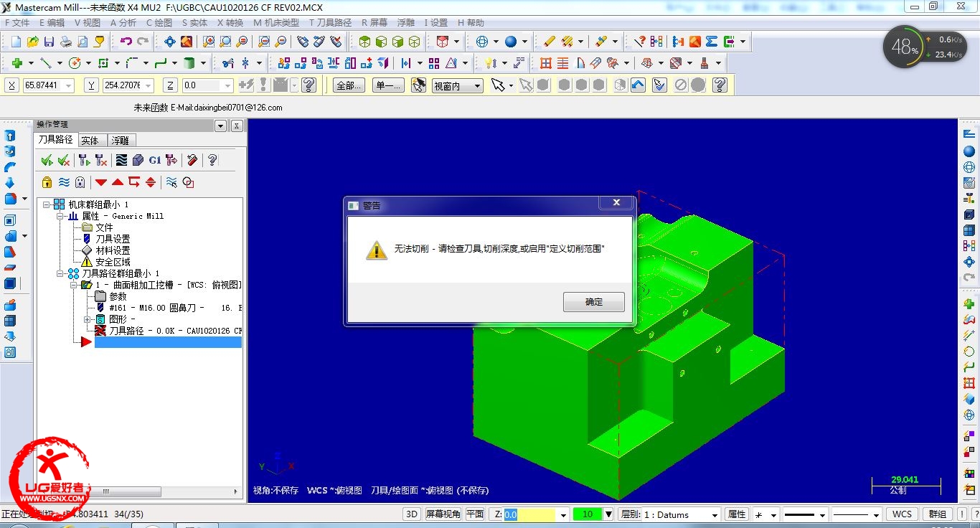Click the zoom window magnifier icon

click(x=209, y=42)
